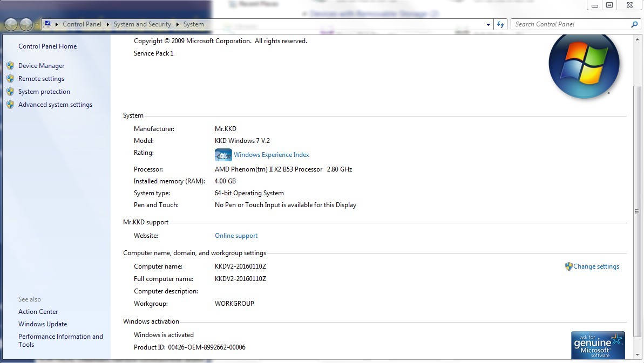
Task: Click the vertical scrollbar down arrow
Action: point(638,354)
